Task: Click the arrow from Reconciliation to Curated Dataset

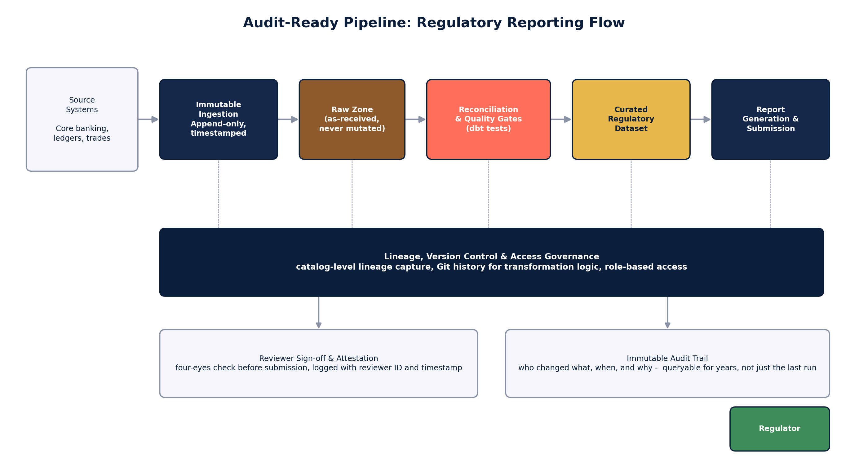Action: click(561, 119)
